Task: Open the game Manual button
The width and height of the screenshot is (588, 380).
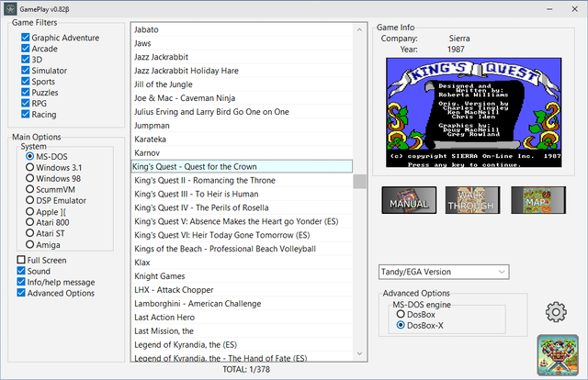Action: (x=409, y=200)
